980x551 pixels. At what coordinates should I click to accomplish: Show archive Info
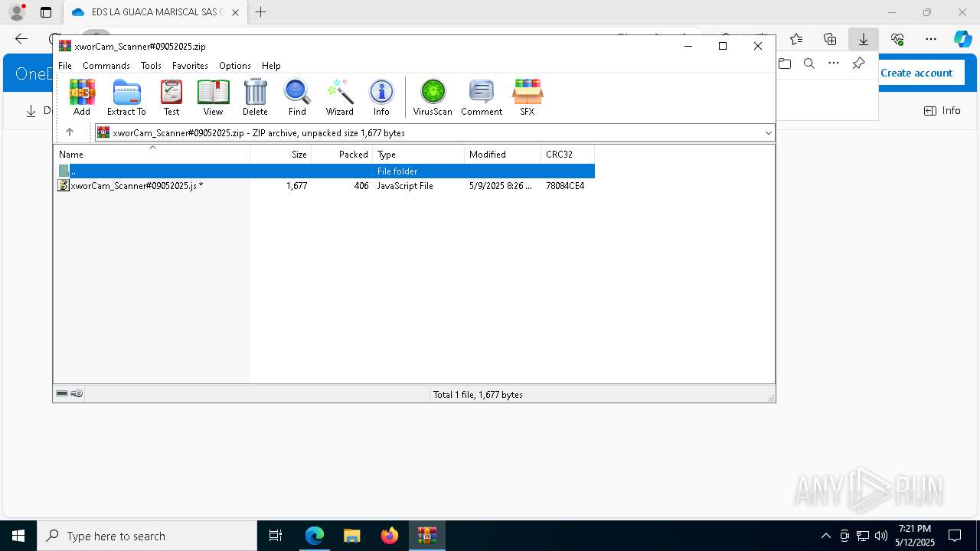[x=381, y=97]
